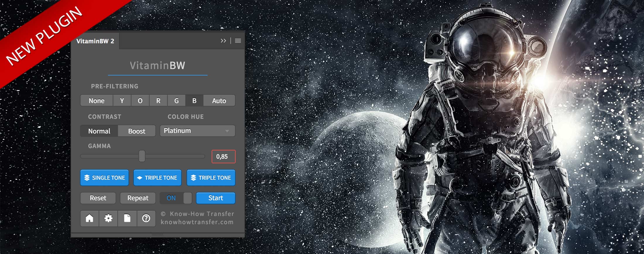Open settings with the gear icon
The height and width of the screenshot is (254, 644).
(108, 218)
